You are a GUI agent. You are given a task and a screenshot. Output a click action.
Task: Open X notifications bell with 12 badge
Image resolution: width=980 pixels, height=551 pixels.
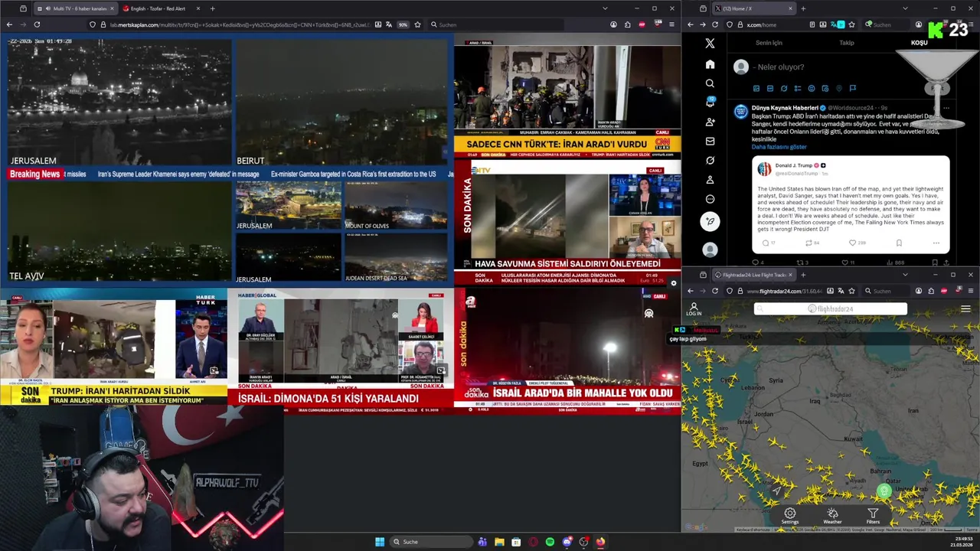click(x=710, y=103)
